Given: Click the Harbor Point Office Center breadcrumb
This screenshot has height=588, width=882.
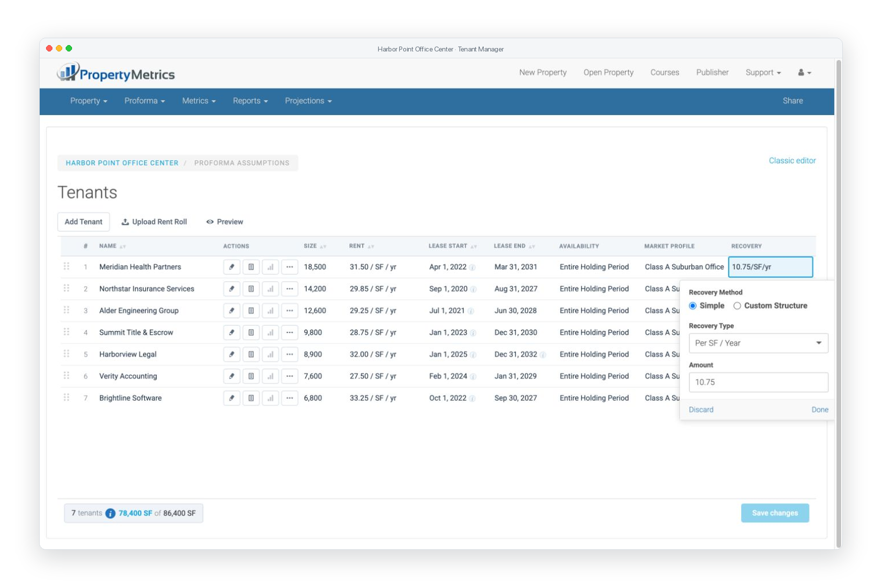Looking at the screenshot, I should 122,163.
